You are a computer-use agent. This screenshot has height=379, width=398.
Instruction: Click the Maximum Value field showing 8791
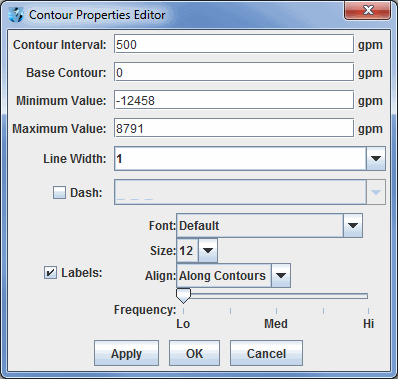click(x=234, y=128)
